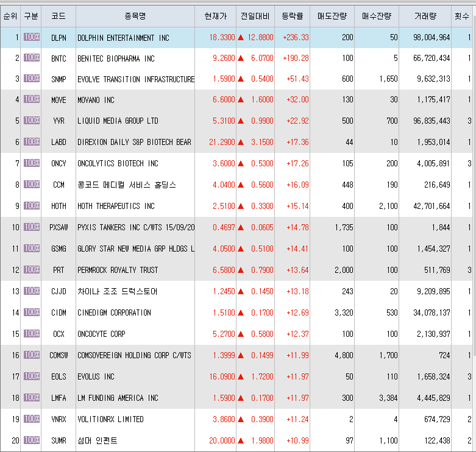
Task: Sort by the 구분 column header
Action: click(31, 16)
